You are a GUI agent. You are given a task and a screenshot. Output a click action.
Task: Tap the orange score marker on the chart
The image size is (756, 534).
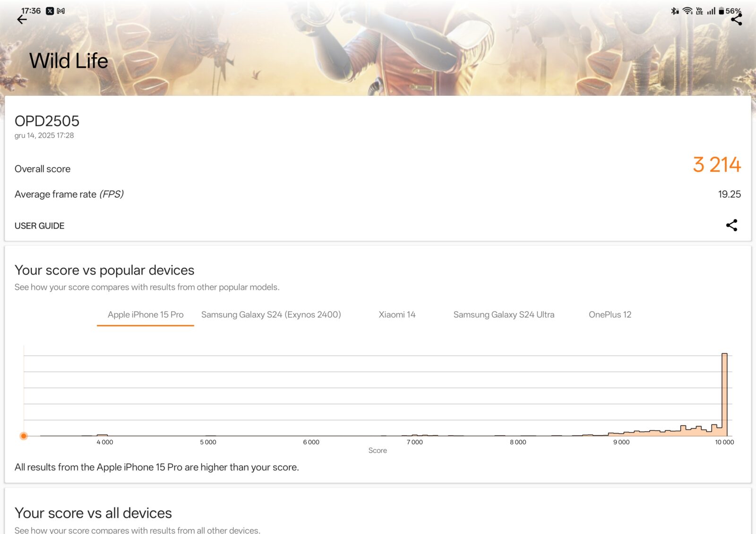[x=24, y=436]
